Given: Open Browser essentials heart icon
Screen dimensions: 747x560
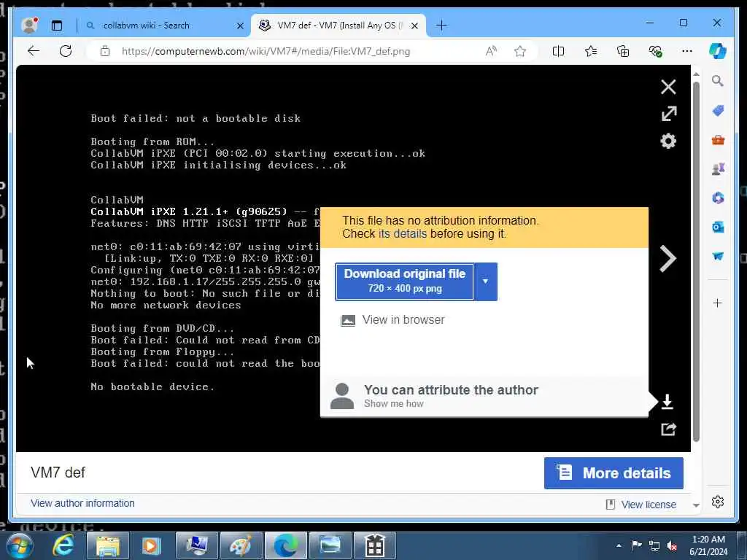Looking at the screenshot, I should pyautogui.click(x=656, y=51).
